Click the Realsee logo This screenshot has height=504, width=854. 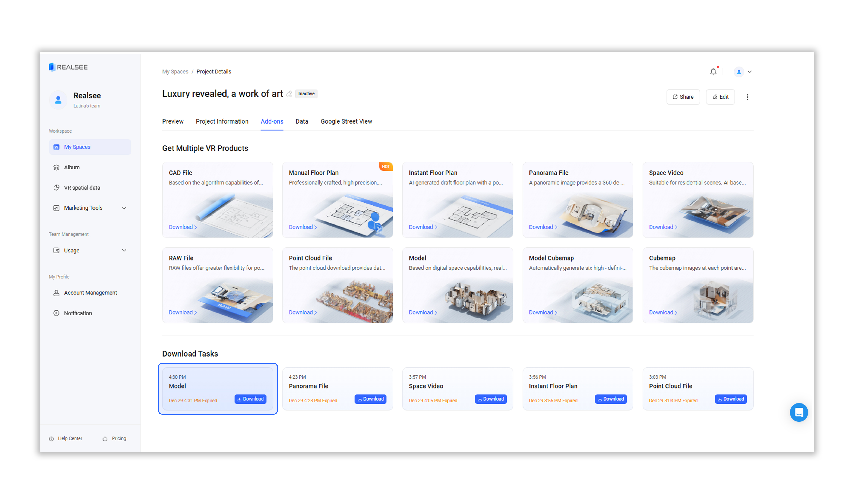[68, 67]
